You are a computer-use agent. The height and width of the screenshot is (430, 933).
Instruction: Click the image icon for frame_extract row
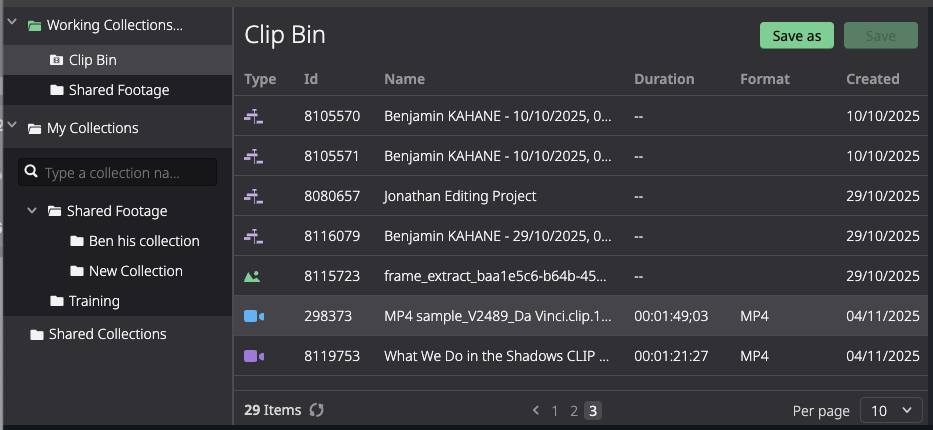click(x=252, y=277)
